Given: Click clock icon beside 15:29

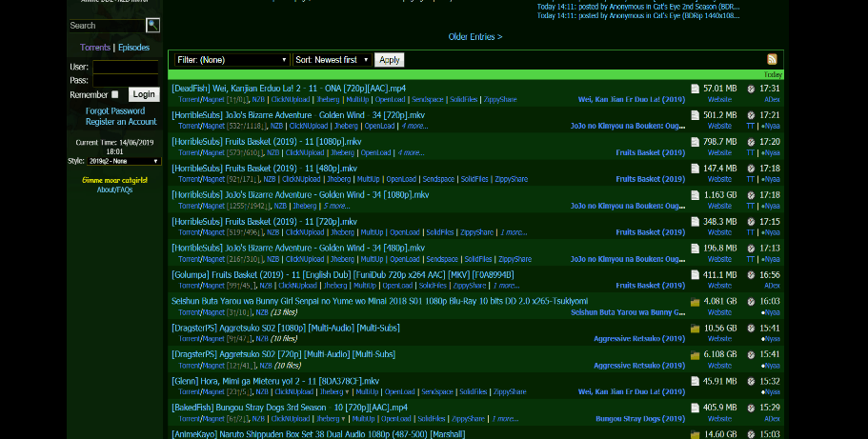Looking at the screenshot, I should [x=751, y=408].
